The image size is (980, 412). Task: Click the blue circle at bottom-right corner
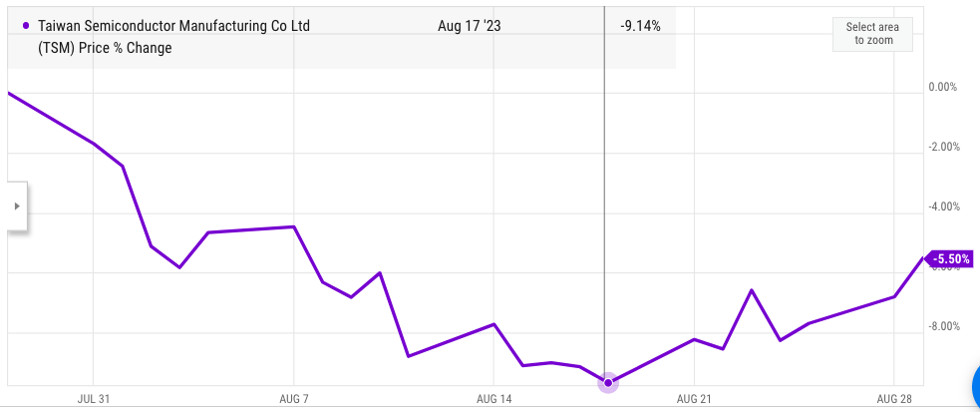pyautogui.click(x=975, y=387)
